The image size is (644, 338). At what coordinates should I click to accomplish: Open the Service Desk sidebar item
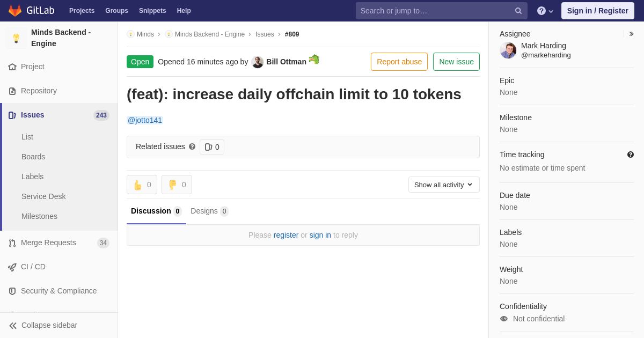(43, 196)
